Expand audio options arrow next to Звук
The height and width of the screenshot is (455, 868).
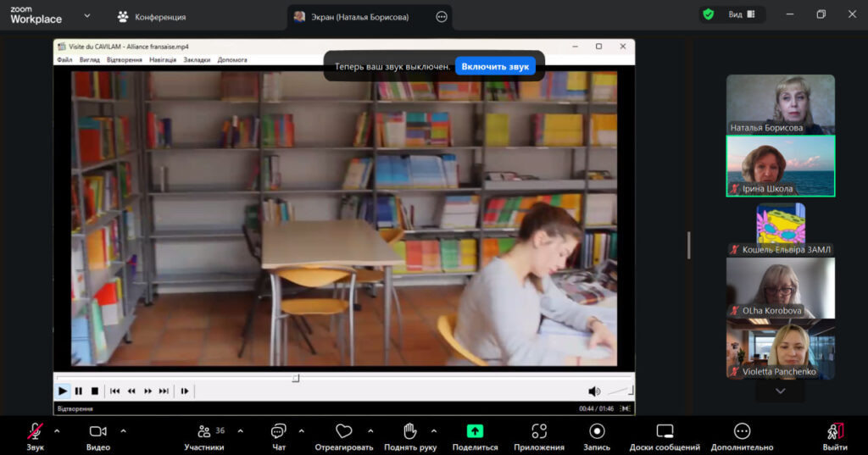pyautogui.click(x=57, y=430)
